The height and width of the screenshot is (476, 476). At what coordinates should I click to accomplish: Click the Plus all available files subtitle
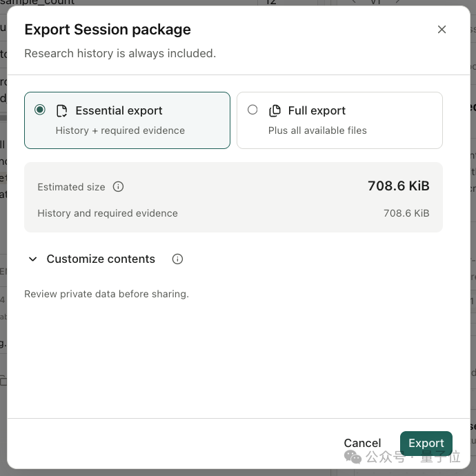point(317,130)
